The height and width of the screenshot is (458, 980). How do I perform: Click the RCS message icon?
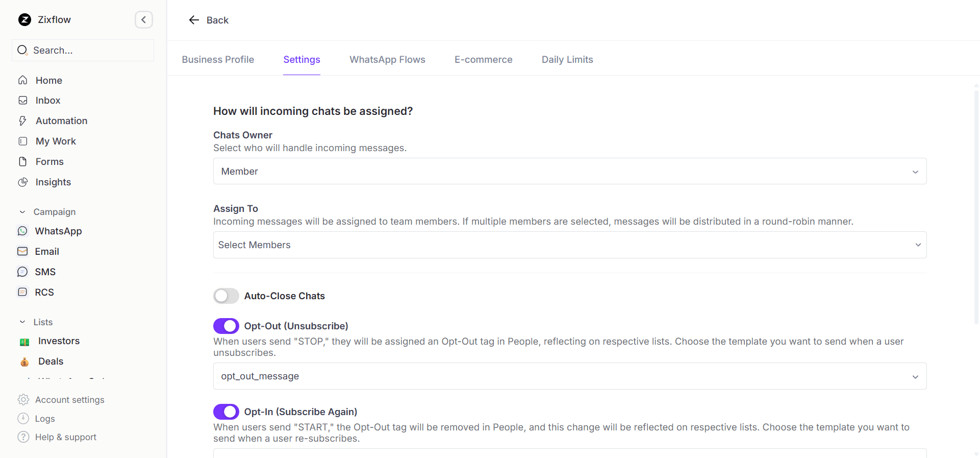point(22,293)
